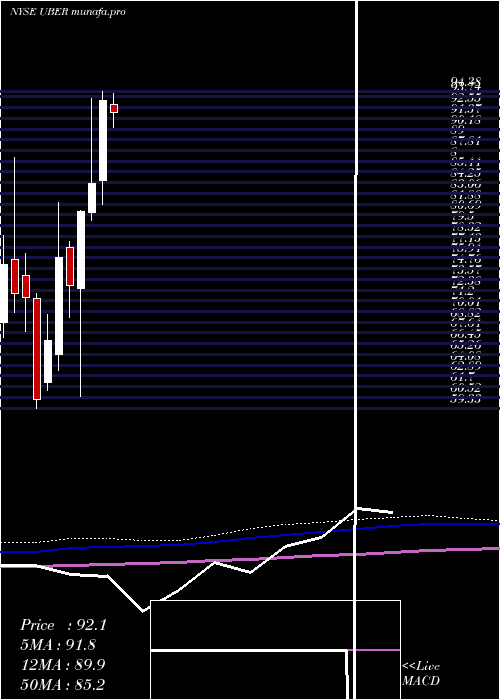Click the <<Live MACD label
The height and width of the screenshot is (700, 500).
point(421,673)
